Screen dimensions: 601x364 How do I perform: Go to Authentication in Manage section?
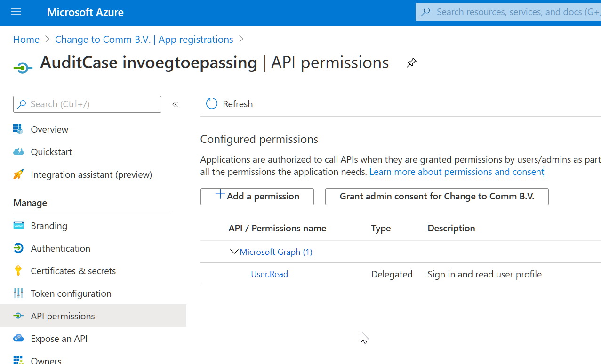point(60,248)
